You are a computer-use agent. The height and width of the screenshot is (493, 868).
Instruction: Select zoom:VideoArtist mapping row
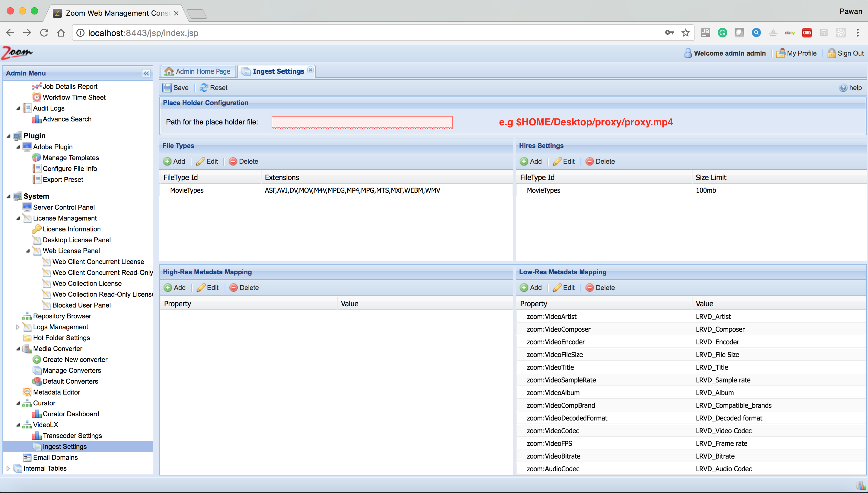(691, 317)
